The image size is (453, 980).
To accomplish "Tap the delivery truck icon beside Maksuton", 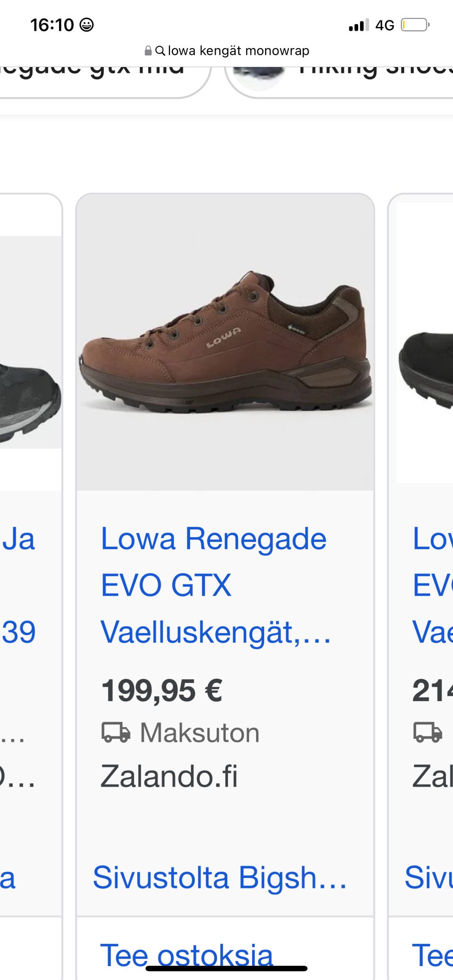I will (x=116, y=733).
